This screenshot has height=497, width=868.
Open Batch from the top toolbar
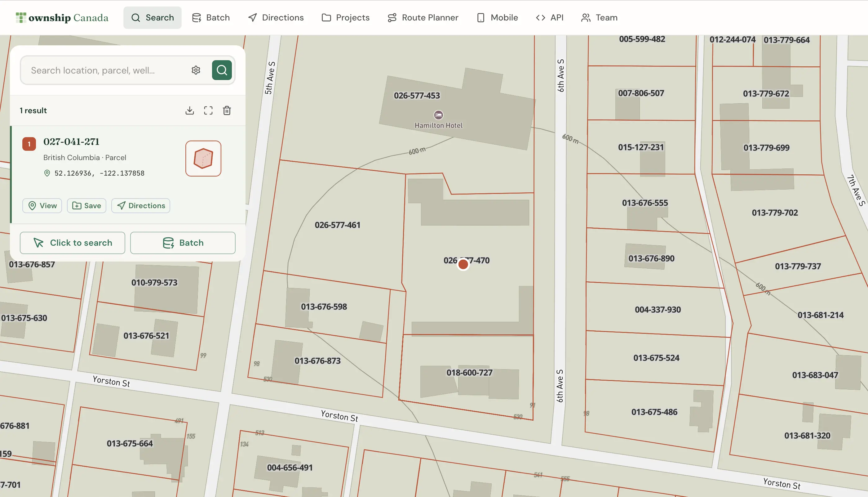coord(211,17)
